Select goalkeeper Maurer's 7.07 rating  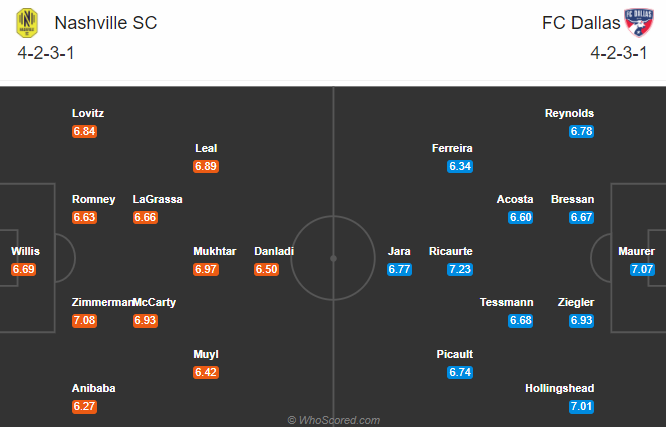tap(642, 269)
